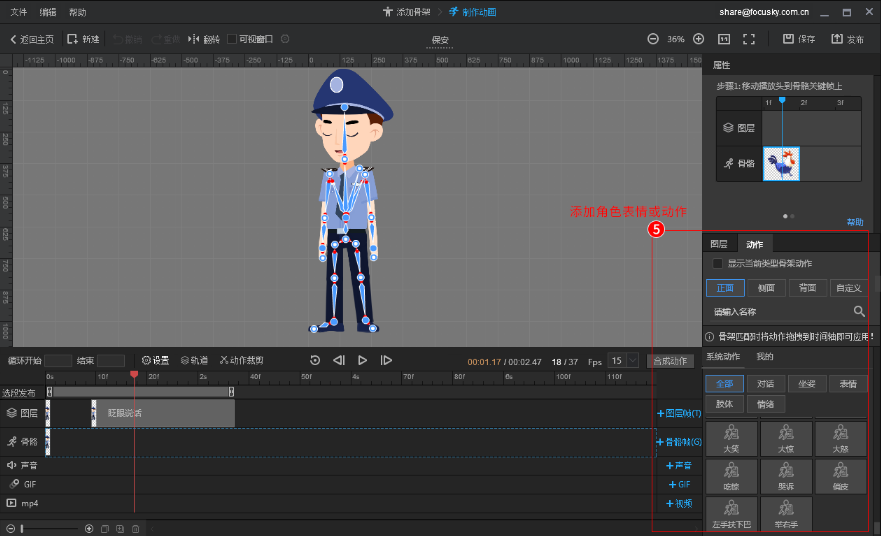Switch to the 图层 tab
The image size is (881, 536).
pos(719,244)
